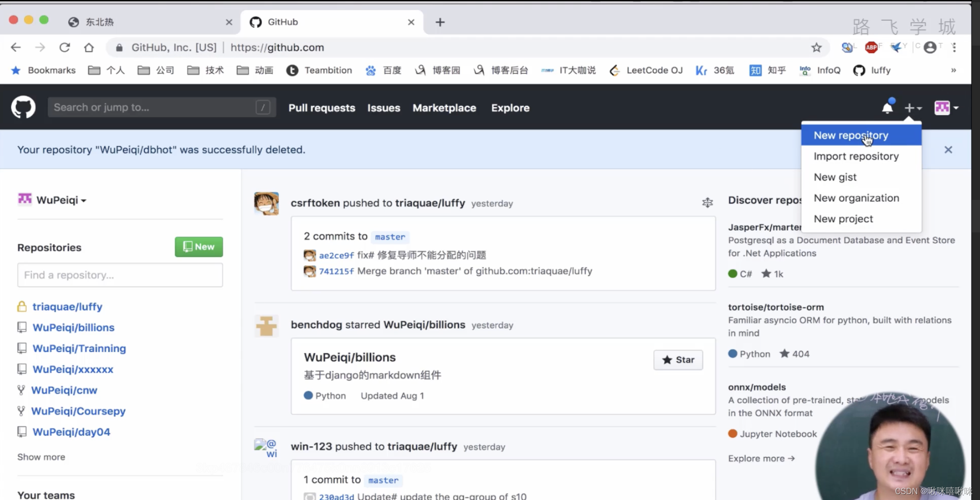Open the plus create-new dropdown in header
Screen dimensions: 980x500
coord(913,108)
